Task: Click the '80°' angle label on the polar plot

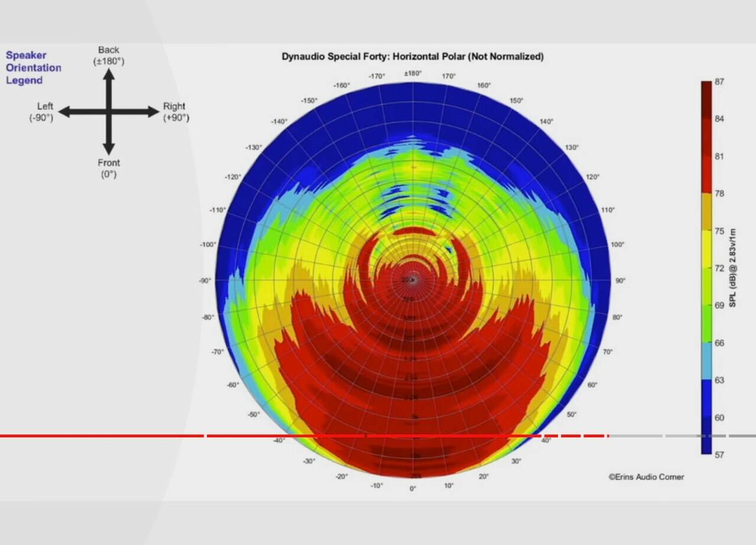Action: click(617, 317)
